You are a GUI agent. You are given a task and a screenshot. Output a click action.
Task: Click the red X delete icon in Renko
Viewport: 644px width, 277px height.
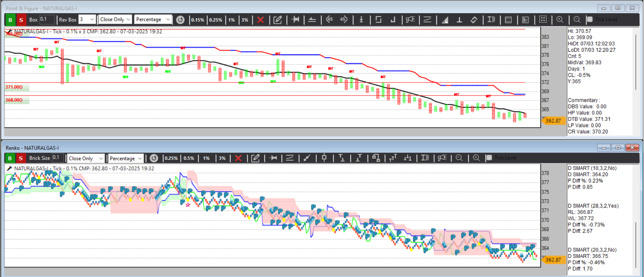pos(238,158)
